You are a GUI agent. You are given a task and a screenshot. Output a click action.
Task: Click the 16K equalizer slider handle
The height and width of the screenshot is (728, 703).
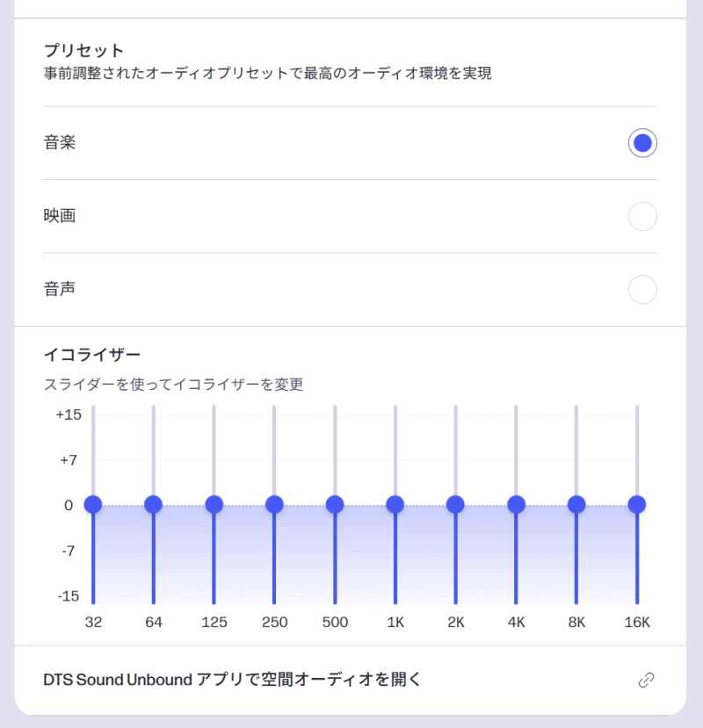coord(636,504)
